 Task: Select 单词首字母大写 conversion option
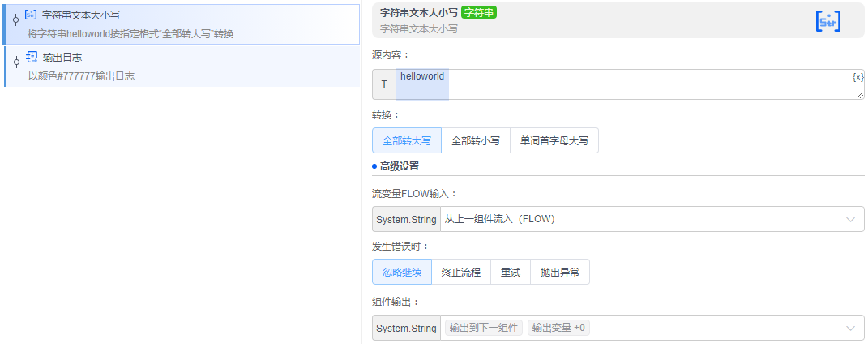pos(554,140)
